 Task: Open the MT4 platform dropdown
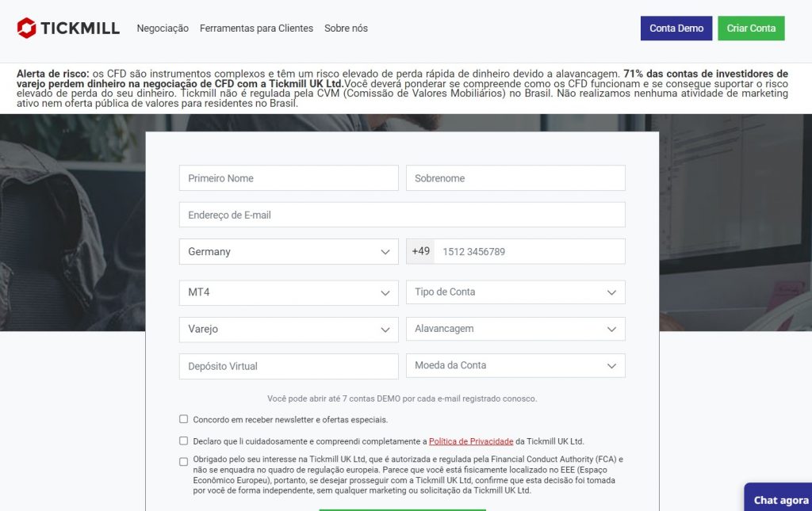click(289, 292)
